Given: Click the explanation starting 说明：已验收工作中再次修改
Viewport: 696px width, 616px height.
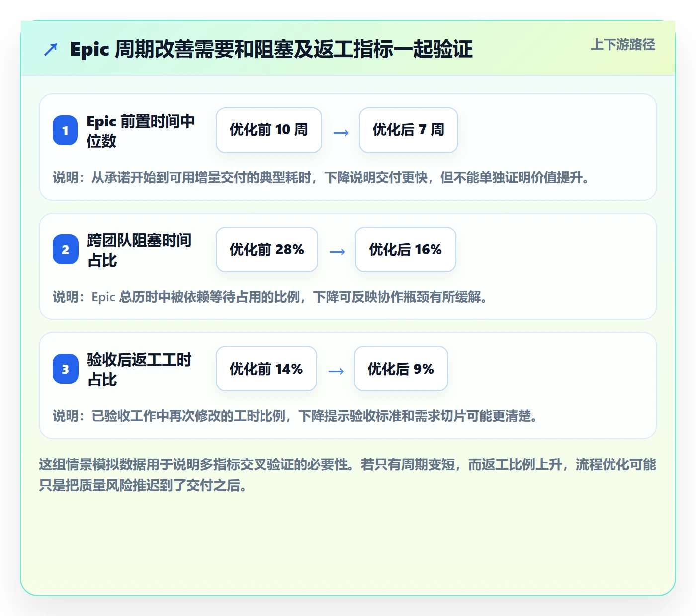Looking at the screenshot, I should click(295, 416).
